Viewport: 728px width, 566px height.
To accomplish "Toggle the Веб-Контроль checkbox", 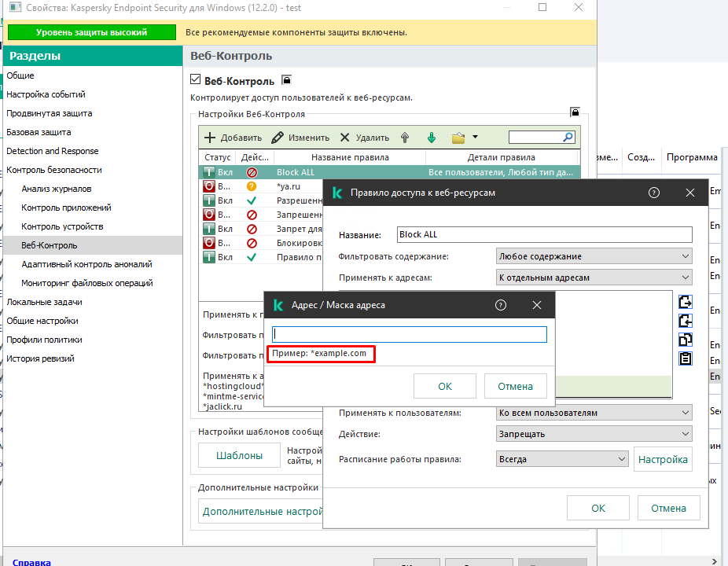I will coord(197,80).
